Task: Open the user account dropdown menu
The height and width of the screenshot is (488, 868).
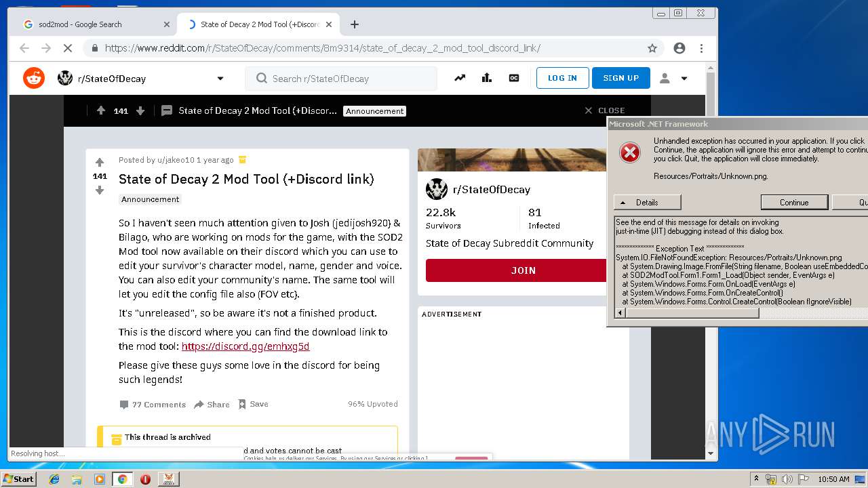Action: point(673,78)
